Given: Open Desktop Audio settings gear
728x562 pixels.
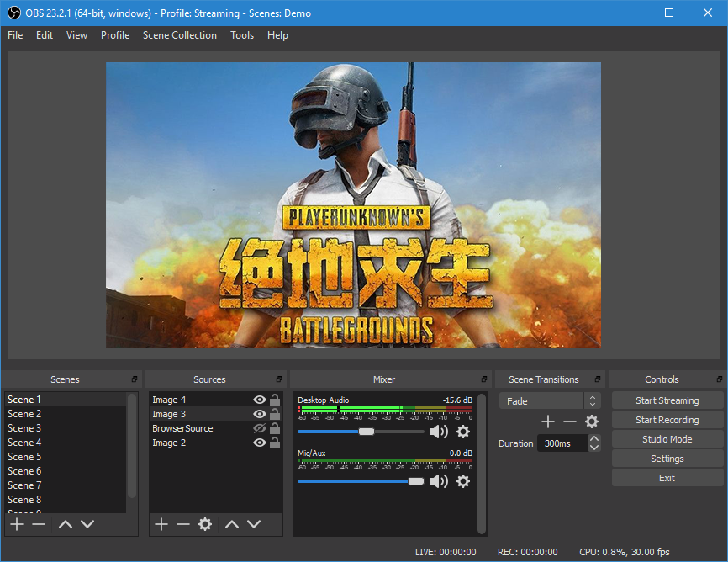Looking at the screenshot, I should 463,432.
